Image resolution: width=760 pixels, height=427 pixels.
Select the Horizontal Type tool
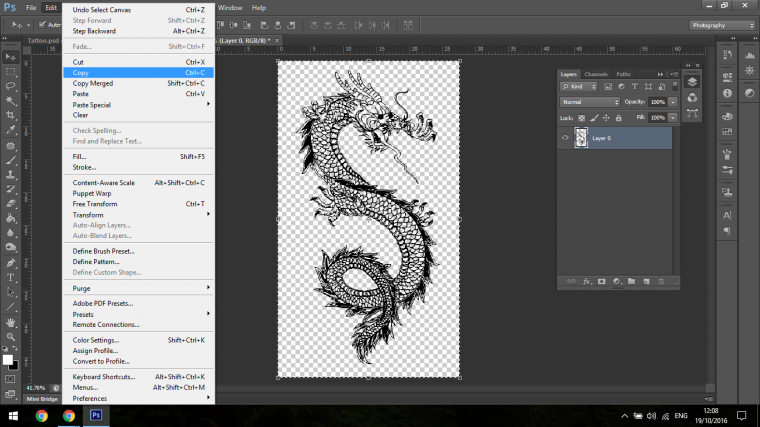point(10,278)
